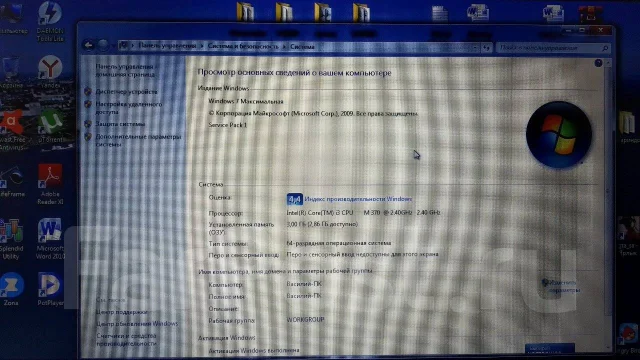The height and width of the screenshot is (360, 640).
Task: Launch Yandex browser desktop icon
Action: coord(50,72)
